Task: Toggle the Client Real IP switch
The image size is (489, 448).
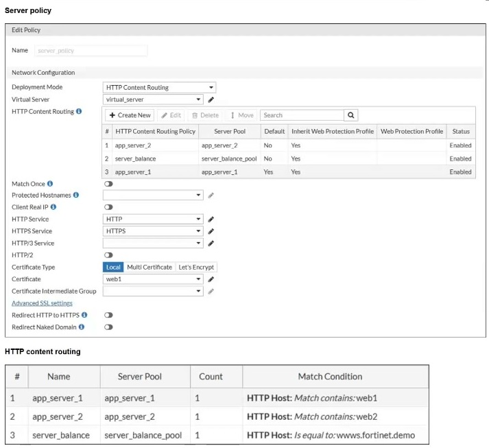Action: coord(108,207)
